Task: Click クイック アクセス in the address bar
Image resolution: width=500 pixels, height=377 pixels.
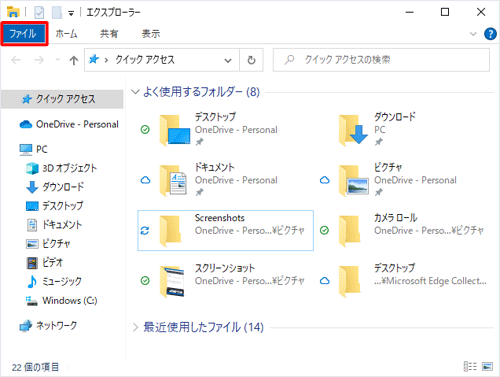Action: [145, 60]
